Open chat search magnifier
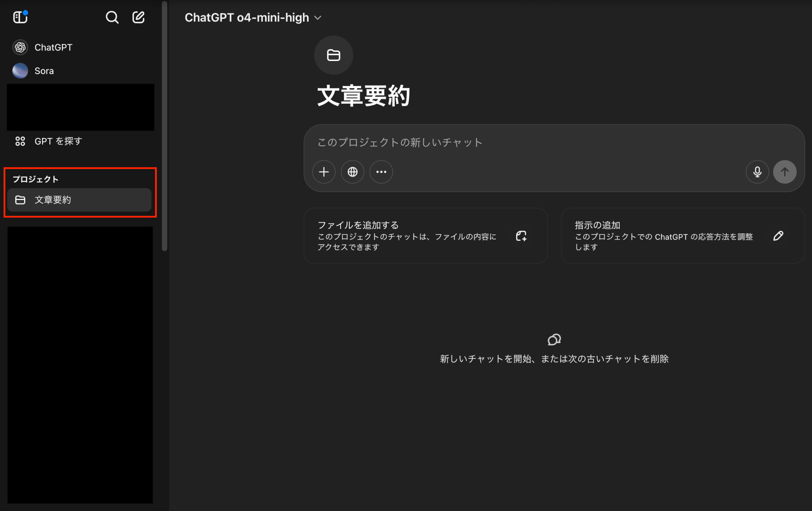Viewport: 812px width, 511px height. (x=112, y=17)
